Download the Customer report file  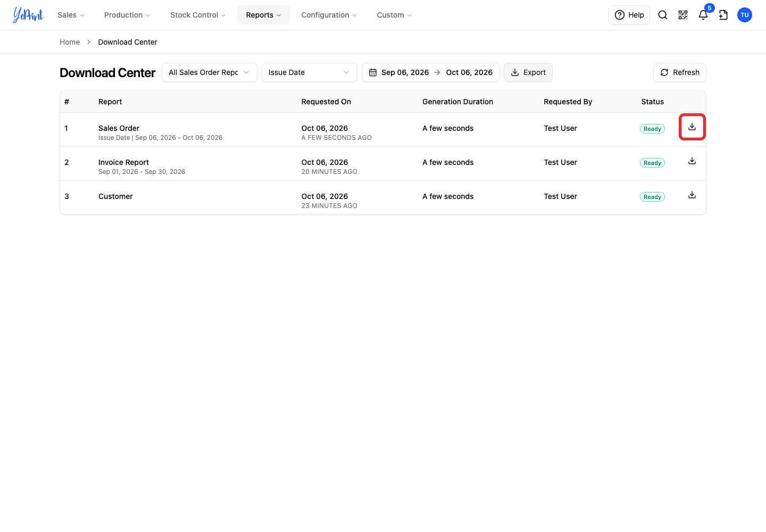692,195
